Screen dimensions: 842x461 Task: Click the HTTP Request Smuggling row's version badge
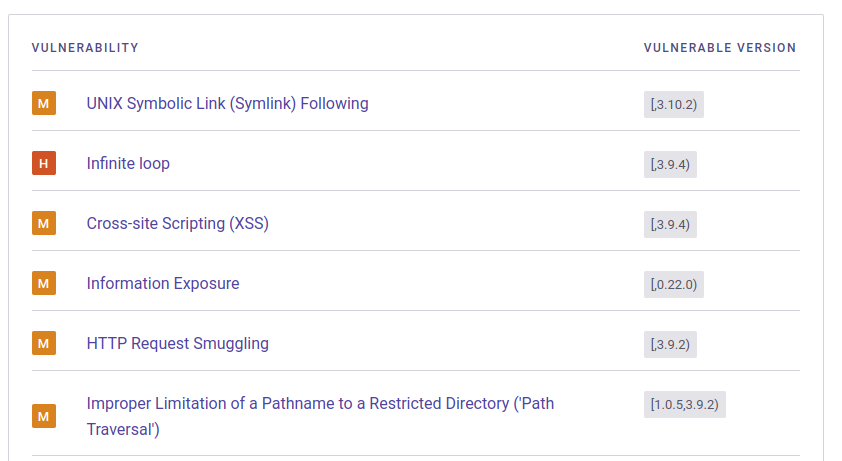tap(670, 345)
